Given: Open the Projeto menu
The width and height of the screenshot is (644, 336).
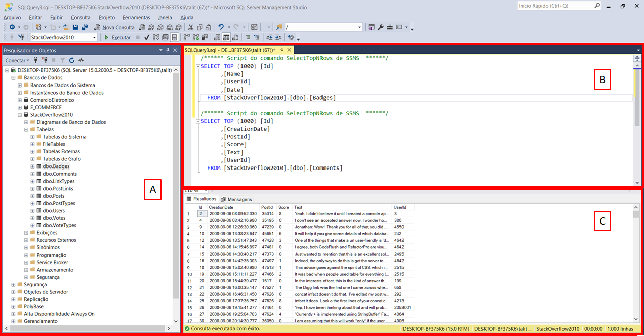Looking at the screenshot, I should click(107, 17).
